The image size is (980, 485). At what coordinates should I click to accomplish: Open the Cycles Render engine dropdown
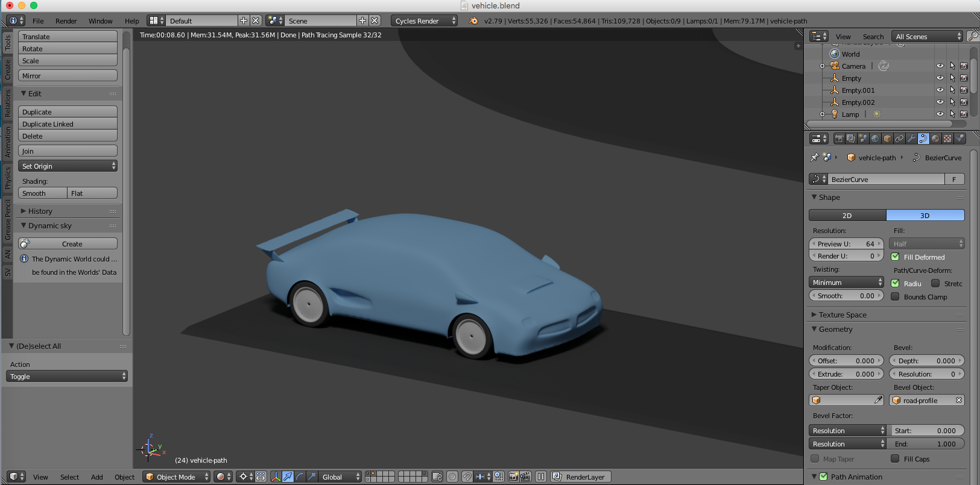point(424,20)
